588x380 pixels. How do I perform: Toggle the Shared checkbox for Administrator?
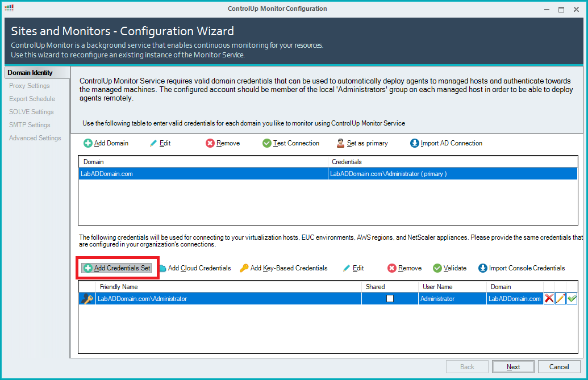click(x=390, y=299)
